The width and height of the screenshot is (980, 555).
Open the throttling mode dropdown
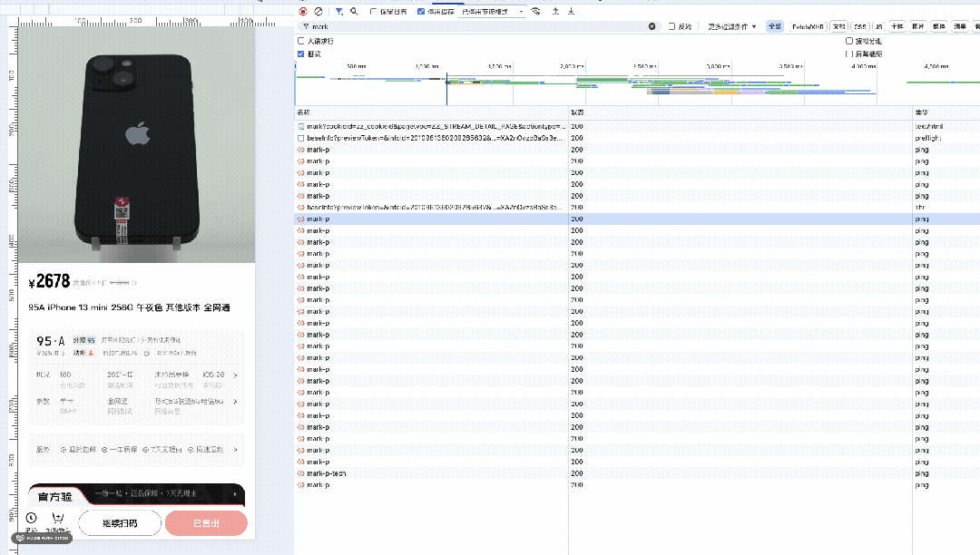coord(493,11)
